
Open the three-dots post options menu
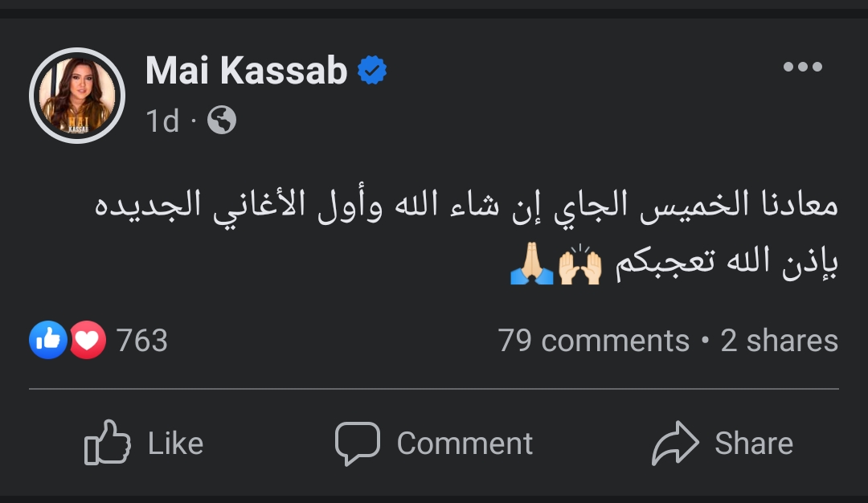[x=802, y=67]
